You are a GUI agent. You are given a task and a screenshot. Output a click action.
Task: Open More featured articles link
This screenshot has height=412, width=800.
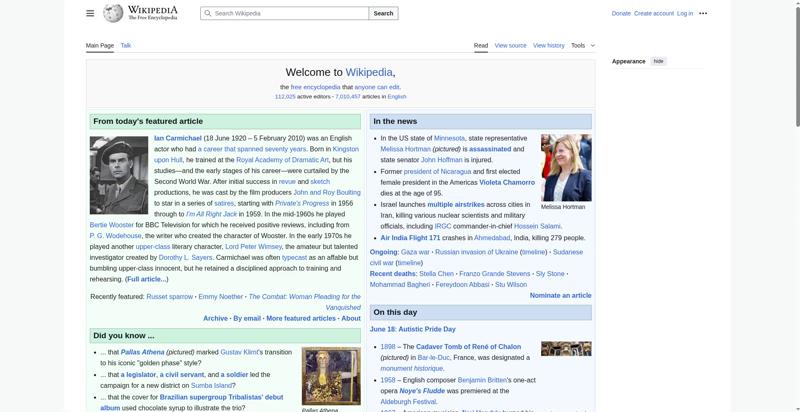(x=301, y=318)
